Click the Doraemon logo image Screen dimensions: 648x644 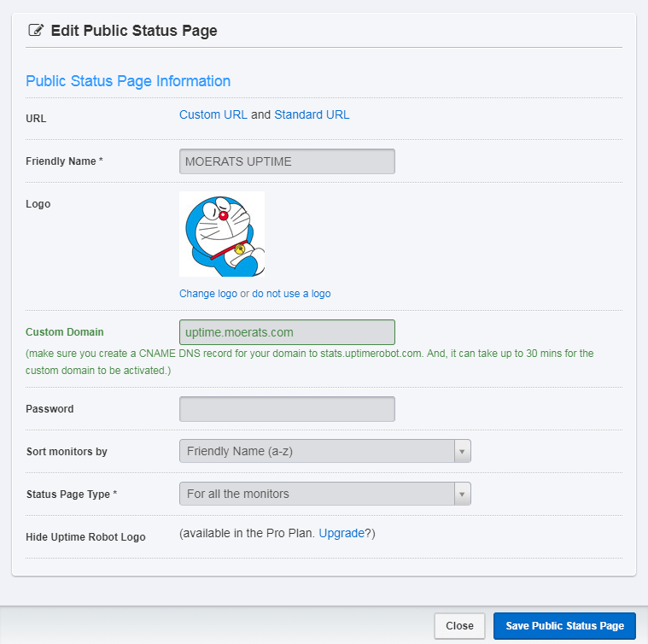pyautogui.click(x=222, y=234)
